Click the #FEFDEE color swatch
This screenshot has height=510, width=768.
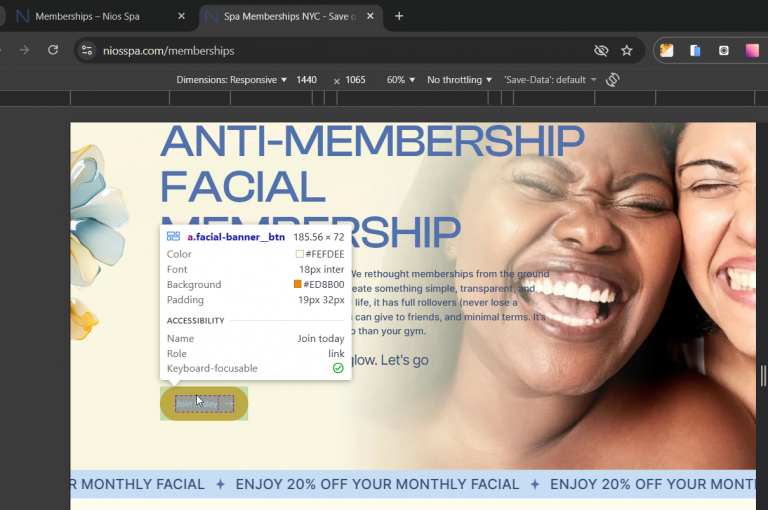pos(299,254)
